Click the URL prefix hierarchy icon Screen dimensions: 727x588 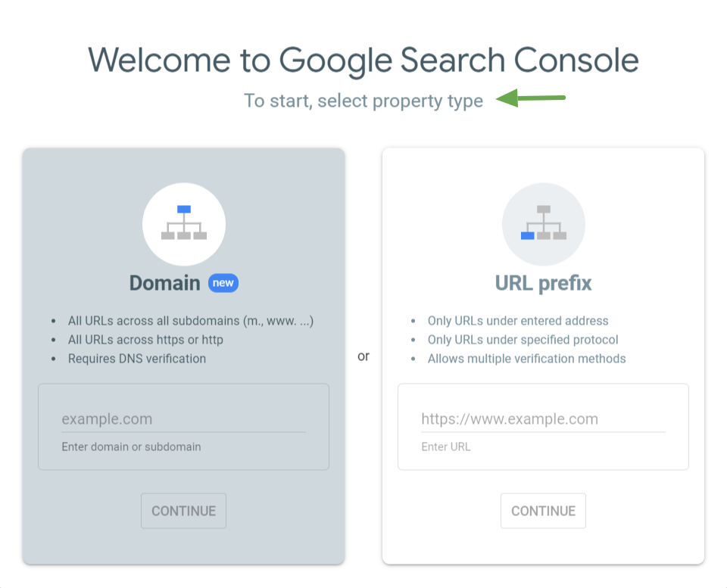click(544, 224)
